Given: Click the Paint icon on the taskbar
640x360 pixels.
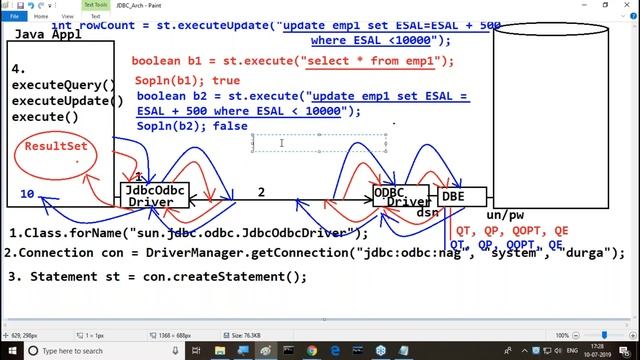Looking at the screenshot, I should click(x=266, y=351).
